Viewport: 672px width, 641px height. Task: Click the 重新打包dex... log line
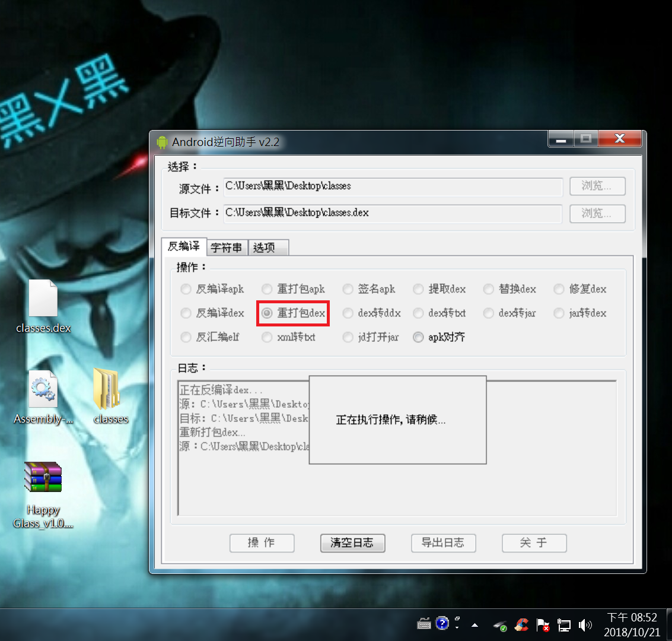212,432
